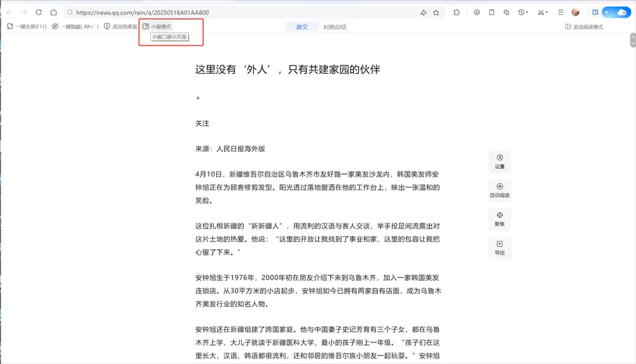Reload the page with the refresh icon
Screen dimensions: 636x364
(x=39, y=12)
